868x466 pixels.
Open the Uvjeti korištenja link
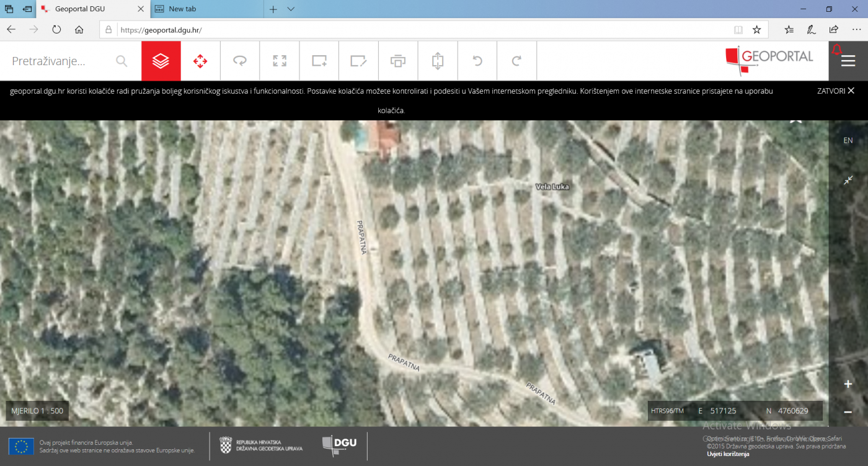[x=728, y=454]
